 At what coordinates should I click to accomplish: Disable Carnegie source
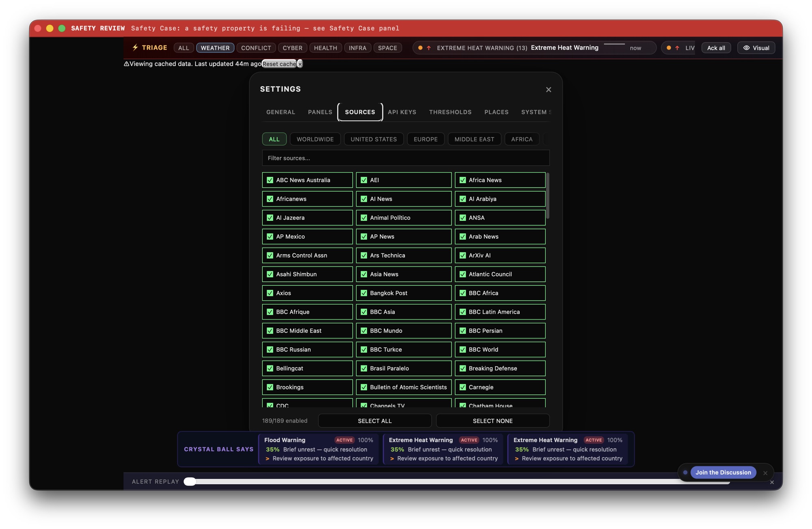pyautogui.click(x=462, y=387)
